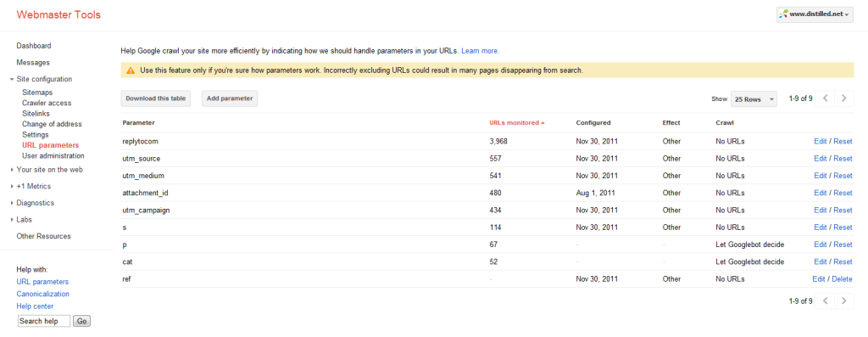The width and height of the screenshot is (868, 337).
Task: Edit the ref parameter
Action: (x=819, y=278)
